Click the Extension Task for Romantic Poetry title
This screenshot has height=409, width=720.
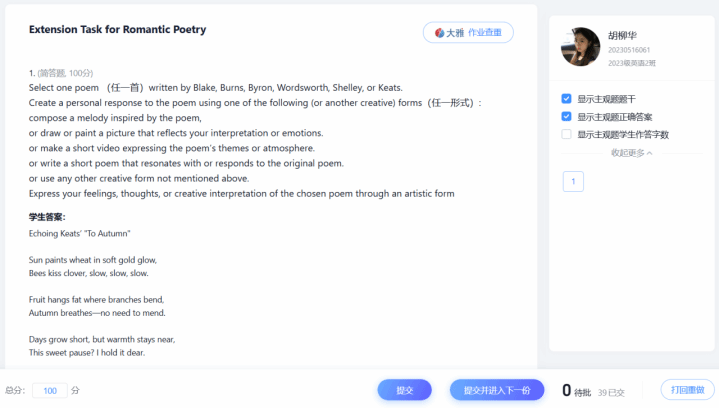(117, 30)
